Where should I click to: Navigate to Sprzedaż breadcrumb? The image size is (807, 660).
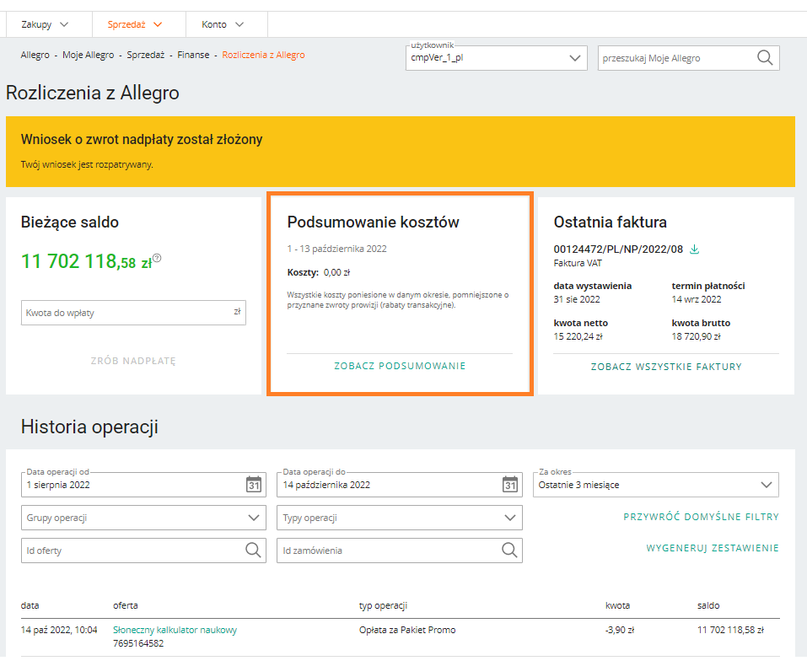pyautogui.click(x=146, y=55)
